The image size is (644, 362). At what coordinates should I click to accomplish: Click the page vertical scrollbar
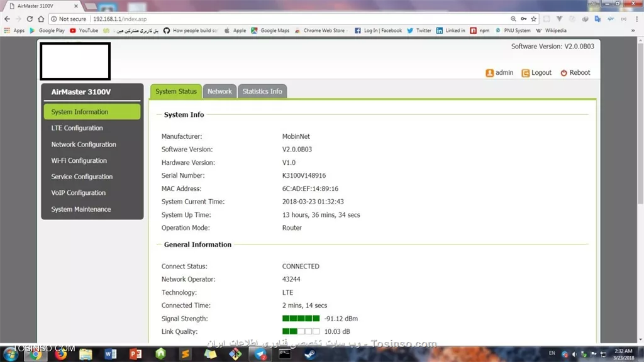pyautogui.click(x=640, y=123)
